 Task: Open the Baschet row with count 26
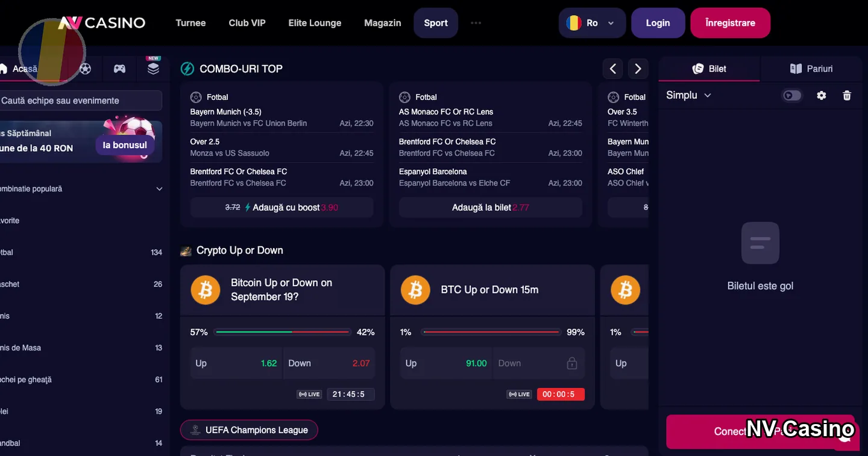pos(81,284)
